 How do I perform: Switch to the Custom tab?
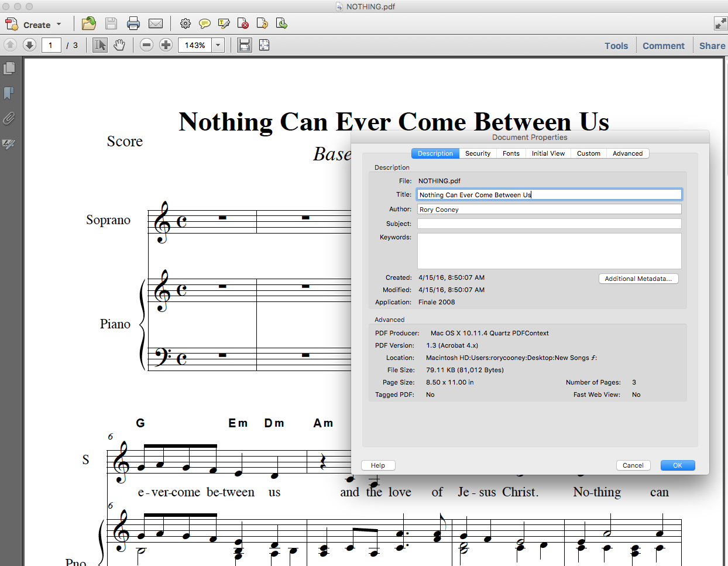(589, 153)
